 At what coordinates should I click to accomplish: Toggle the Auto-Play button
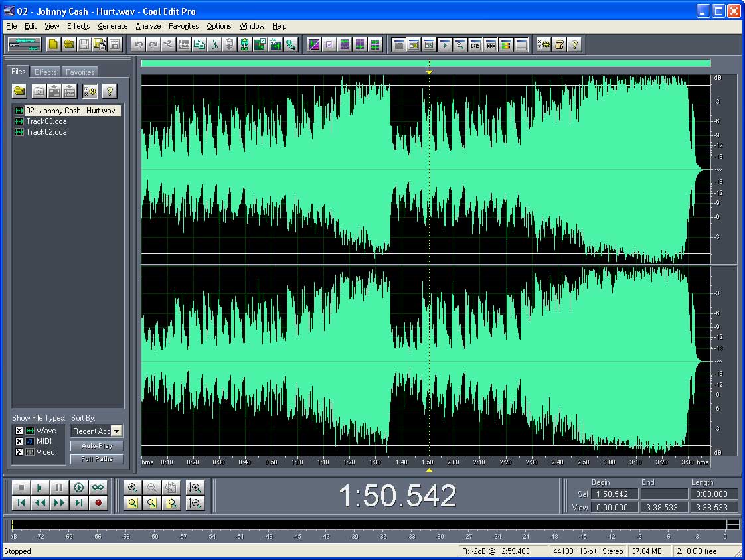97,445
